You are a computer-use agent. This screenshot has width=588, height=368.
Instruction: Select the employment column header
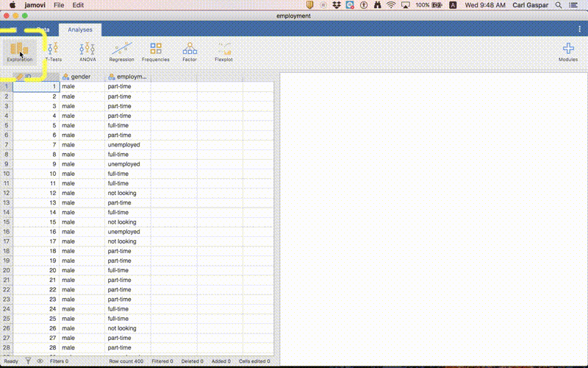point(127,77)
